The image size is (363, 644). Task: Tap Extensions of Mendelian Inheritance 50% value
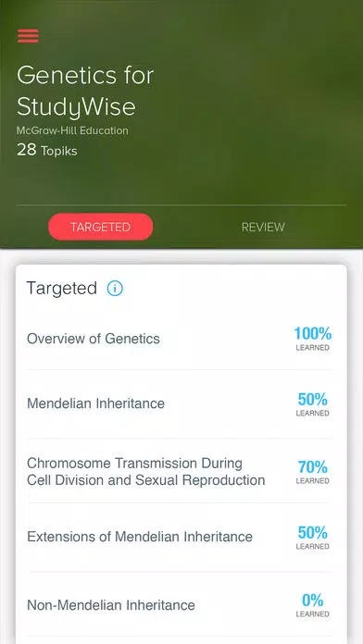click(x=312, y=537)
